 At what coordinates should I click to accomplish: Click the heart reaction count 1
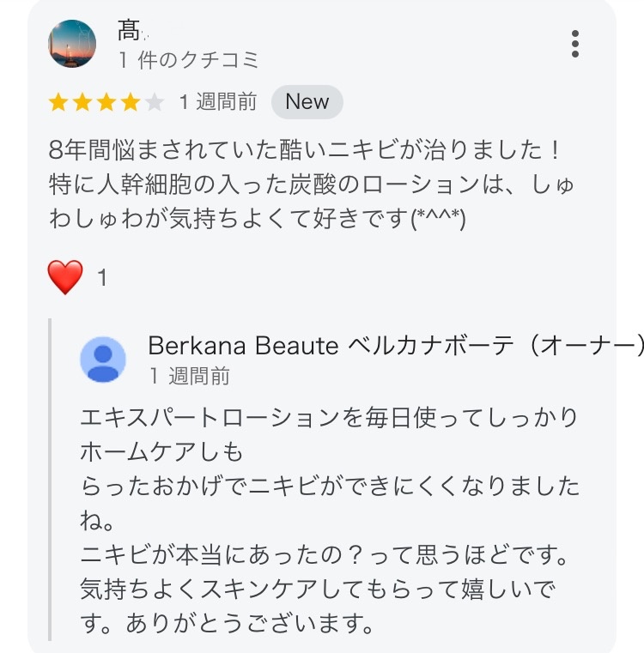click(101, 278)
